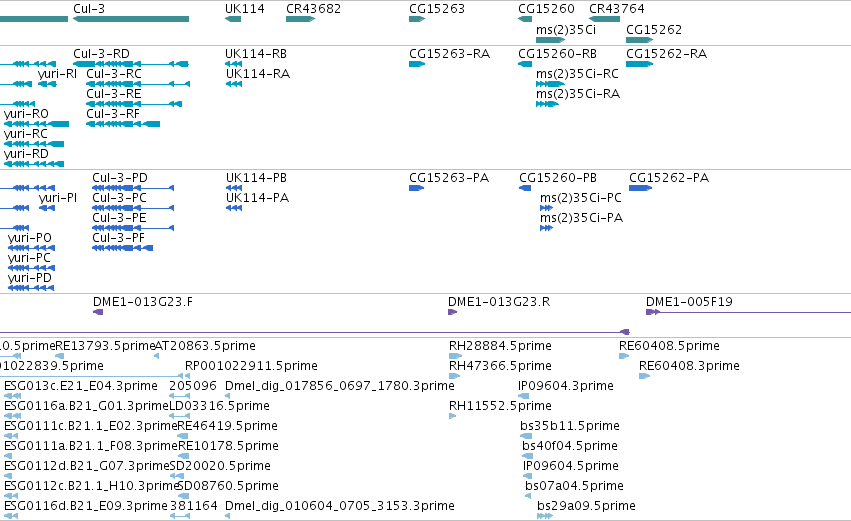This screenshot has height=521, width=851.
Task: Select transcript yuri-RC
Action: 26,134
